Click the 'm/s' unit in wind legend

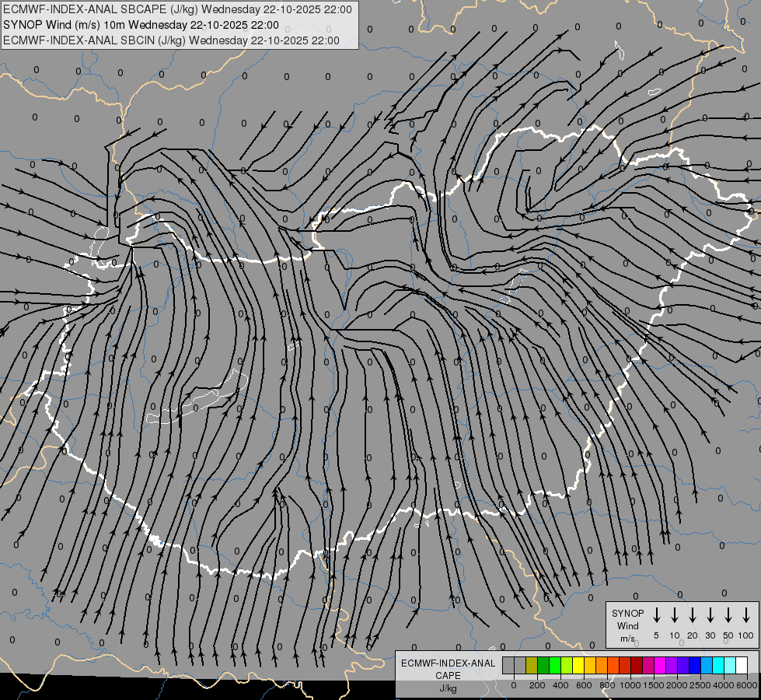coord(627,639)
